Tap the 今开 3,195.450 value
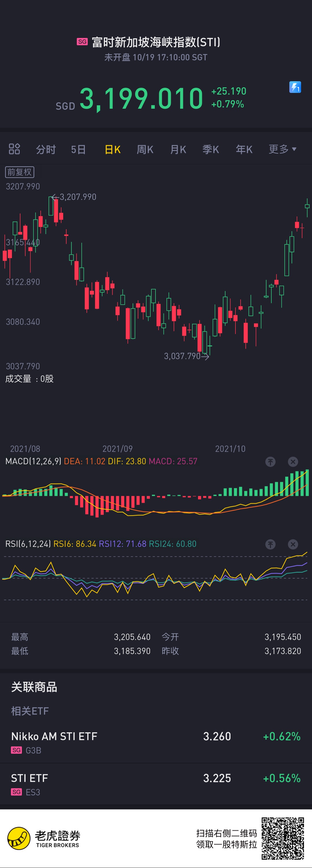The image size is (312, 868). click(x=283, y=637)
